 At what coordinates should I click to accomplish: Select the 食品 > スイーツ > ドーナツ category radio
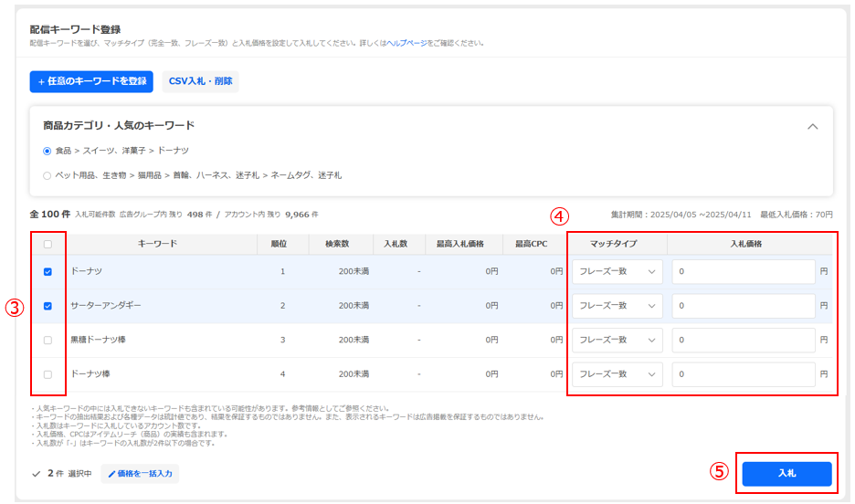(47, 151)
